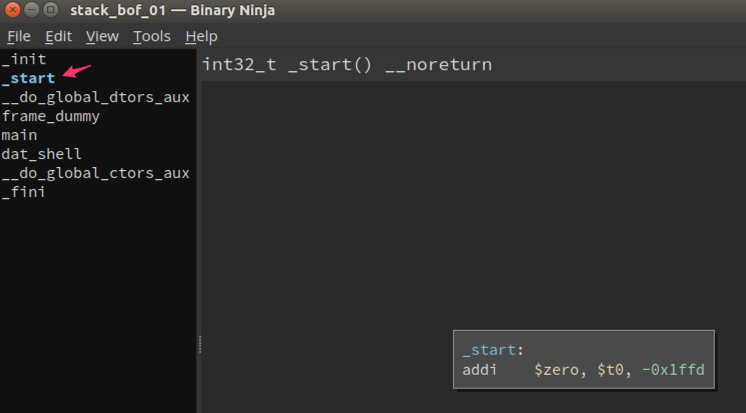Open the File menu
Image resolution: width=746 pixels, height=413 pixels.
19,36
